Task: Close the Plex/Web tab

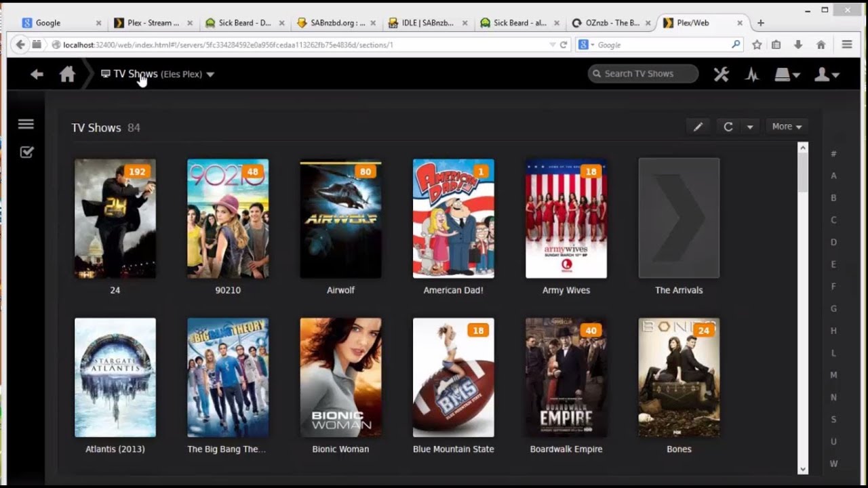Action: tap(739, 23)
